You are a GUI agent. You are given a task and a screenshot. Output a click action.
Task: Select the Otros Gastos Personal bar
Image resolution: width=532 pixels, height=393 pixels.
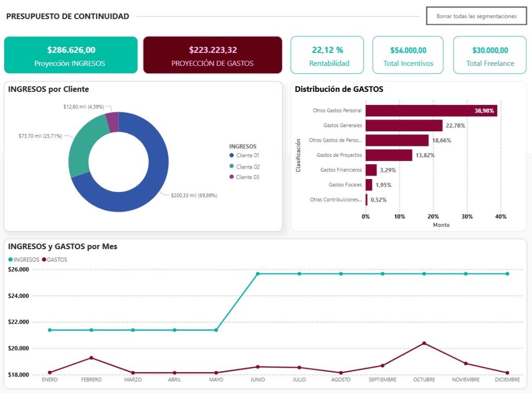point(431,111)
